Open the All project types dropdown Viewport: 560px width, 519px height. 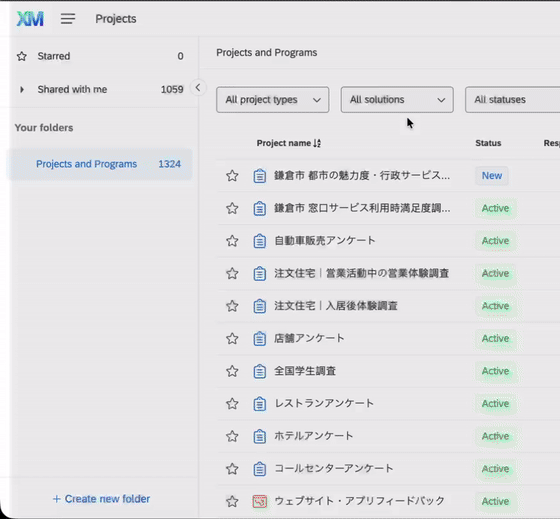pyautogui.click(x=272, y=100)
